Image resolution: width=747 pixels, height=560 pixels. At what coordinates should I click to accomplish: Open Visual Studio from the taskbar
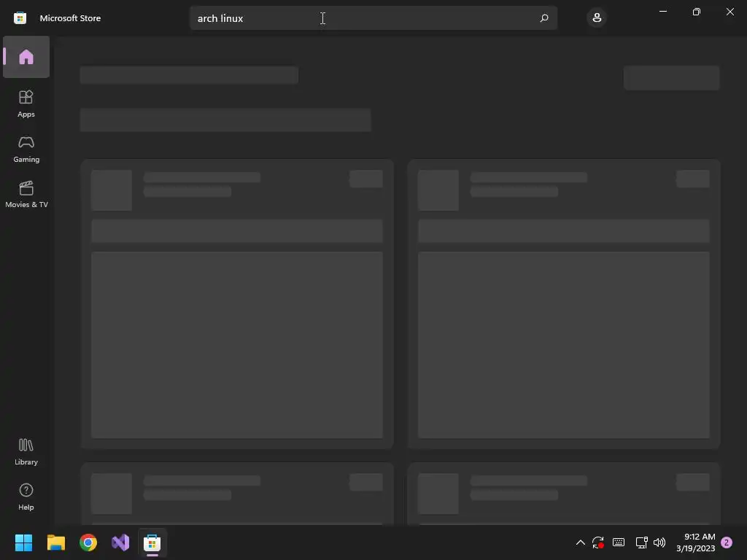point(120,542)
